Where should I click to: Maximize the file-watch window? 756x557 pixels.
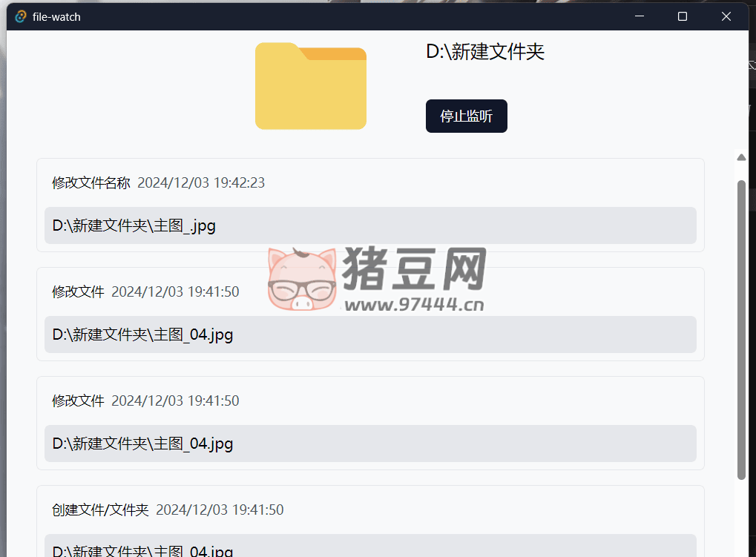click(x=681, y=16)
